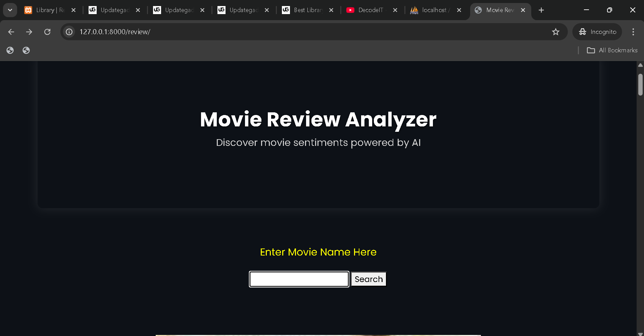Expand the tab search dropdown
Viewport: 644px width, 336px height.
pyautogui.click(x=10, y=10)
